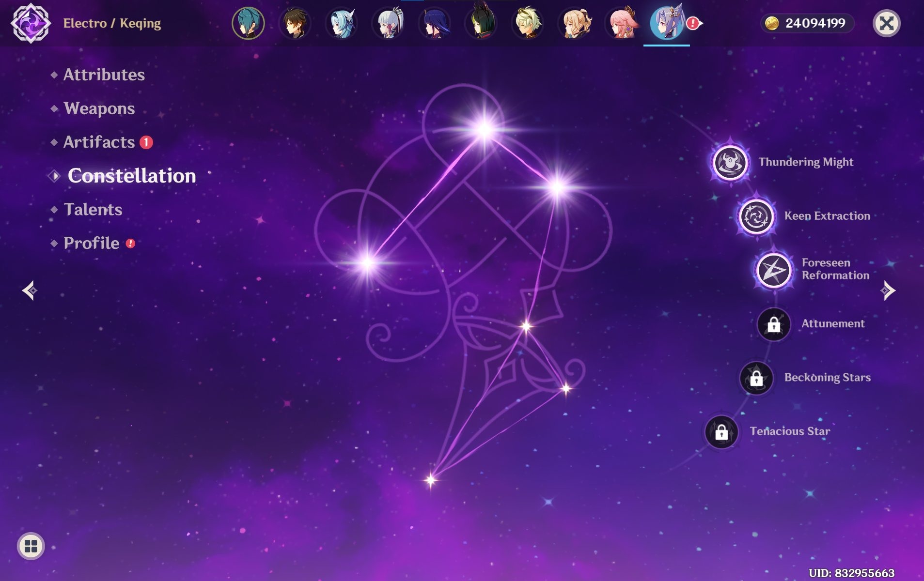Go to the previous character arrow

pyautogui.click(x=30, y=290)
